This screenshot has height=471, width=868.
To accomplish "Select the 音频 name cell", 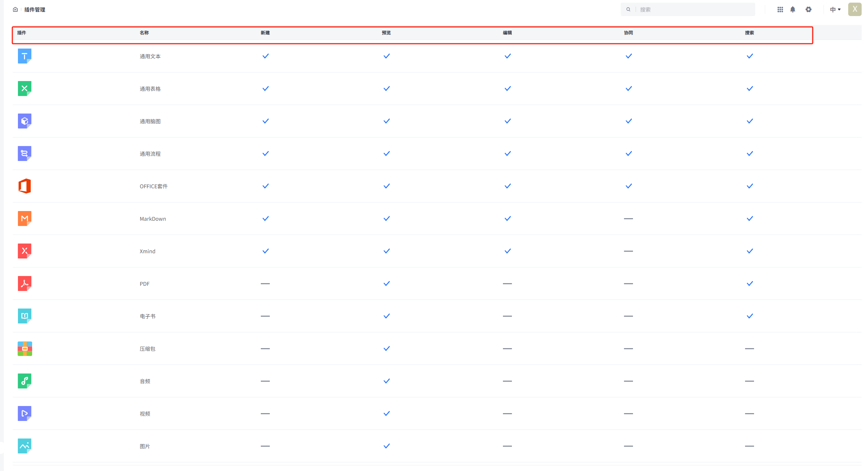I will pos(145,381).
